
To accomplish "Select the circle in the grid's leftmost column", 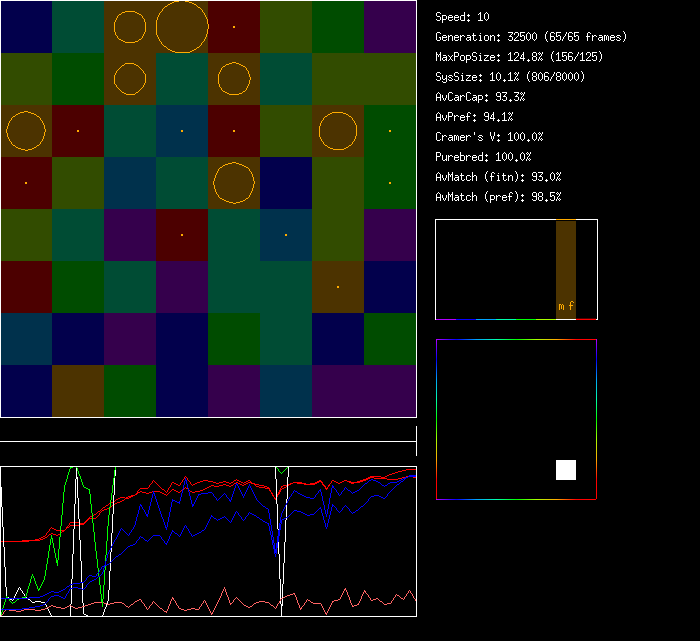I will point(26,130).
